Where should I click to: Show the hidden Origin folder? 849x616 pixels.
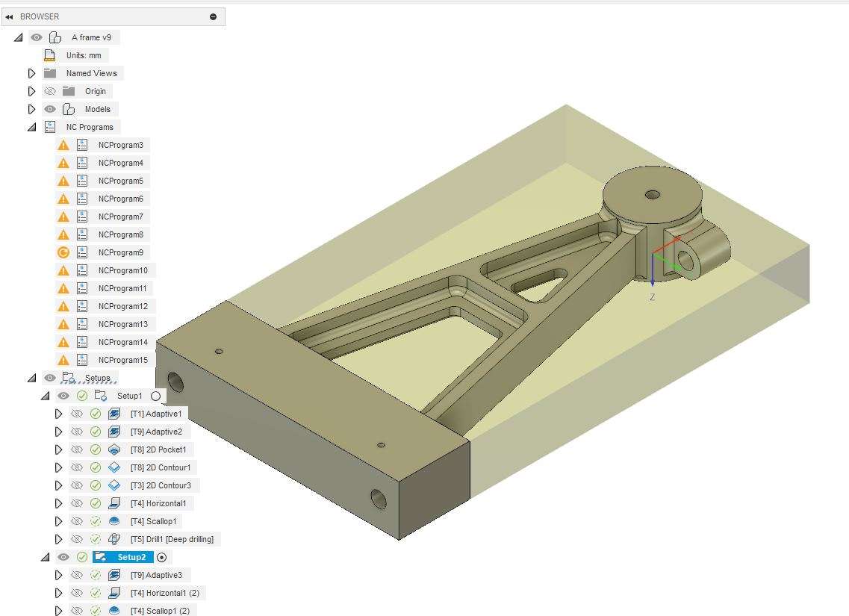(x=50, y=91)
